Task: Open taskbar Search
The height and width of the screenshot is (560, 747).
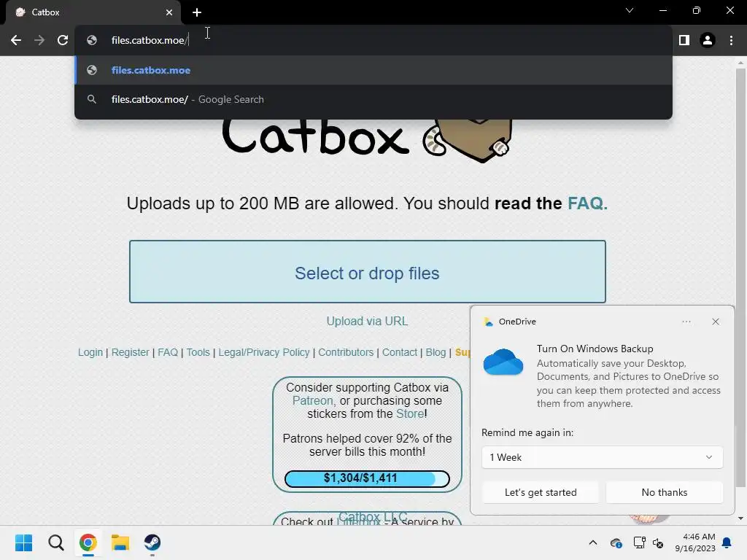Action: tap(55, 542)
